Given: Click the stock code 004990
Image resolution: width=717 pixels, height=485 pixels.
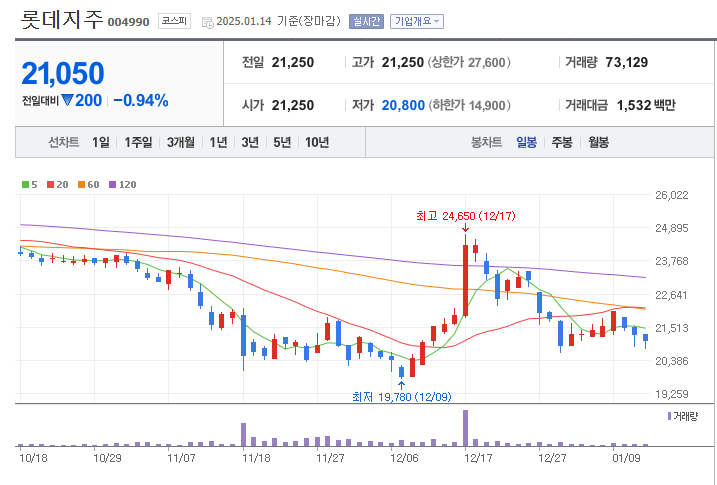Looking at the screenshot, I should [128, 22].
